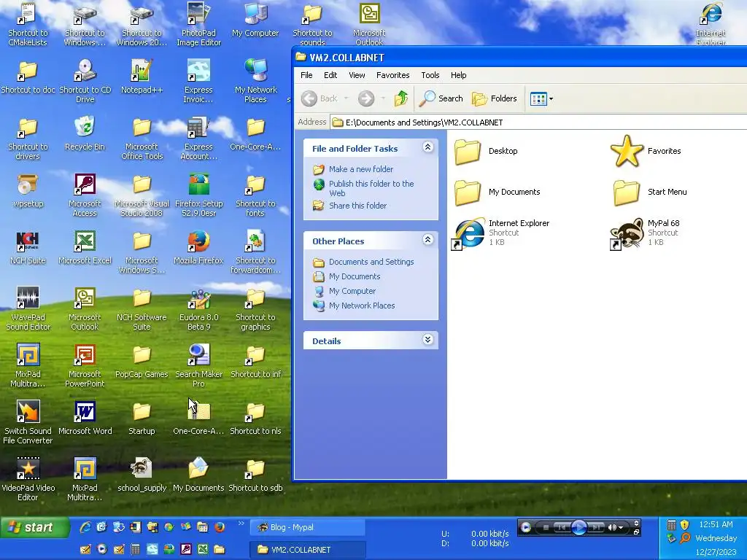Click the orange magnifier tray icon

684,539
